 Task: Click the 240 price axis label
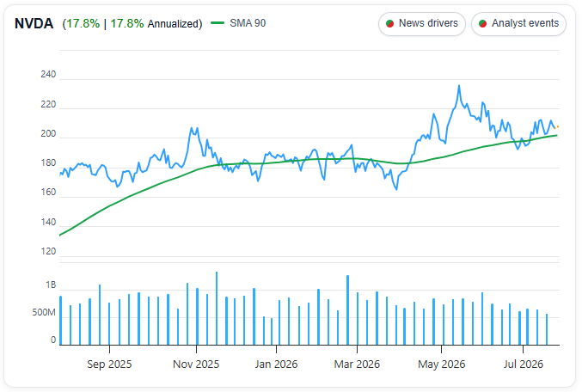48,75
